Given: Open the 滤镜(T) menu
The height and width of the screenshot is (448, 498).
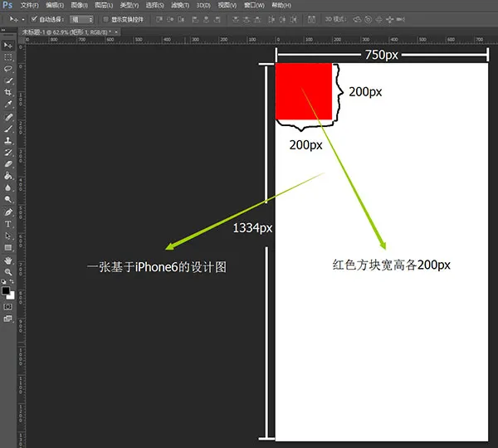Looking at the screenshot, I should click(180, 6).
